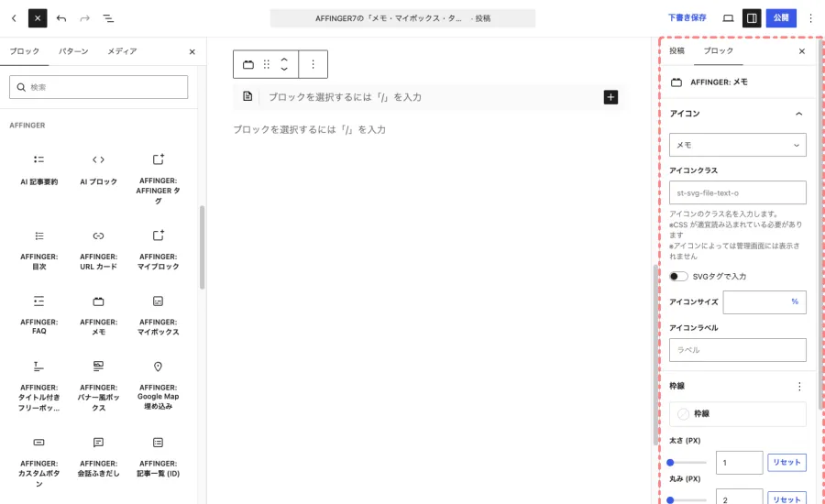Insert the AFFINGER タグ block
This screenshot has height=504, width=825.
coord(158,179)
